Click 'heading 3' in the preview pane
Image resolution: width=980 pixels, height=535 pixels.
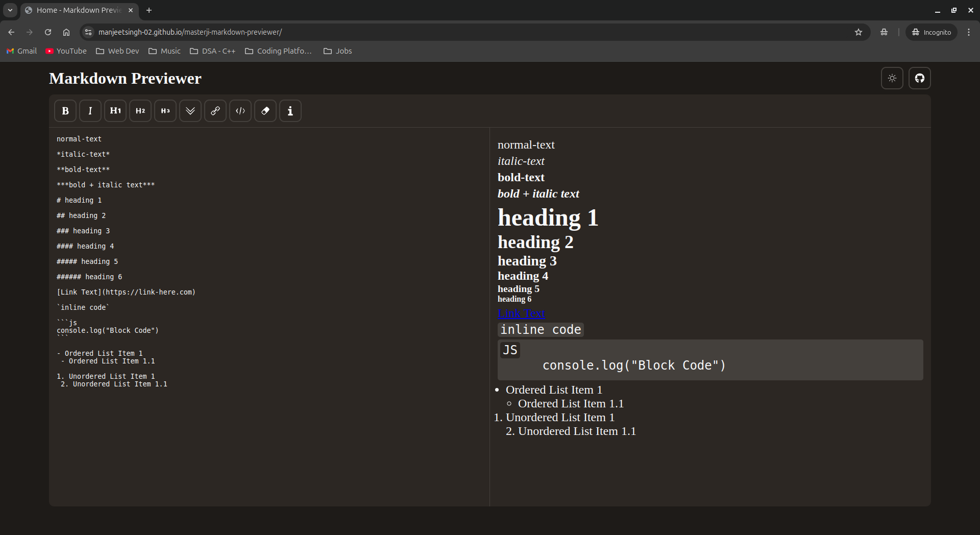pyautogui.click(x=527, y=261)
